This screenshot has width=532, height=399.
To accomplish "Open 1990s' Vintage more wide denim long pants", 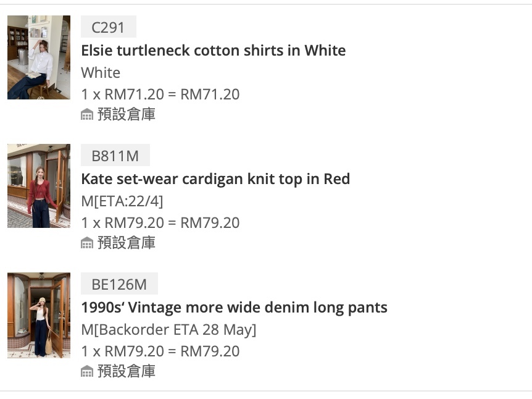I will pyautogui.click(x=234, y=308).
